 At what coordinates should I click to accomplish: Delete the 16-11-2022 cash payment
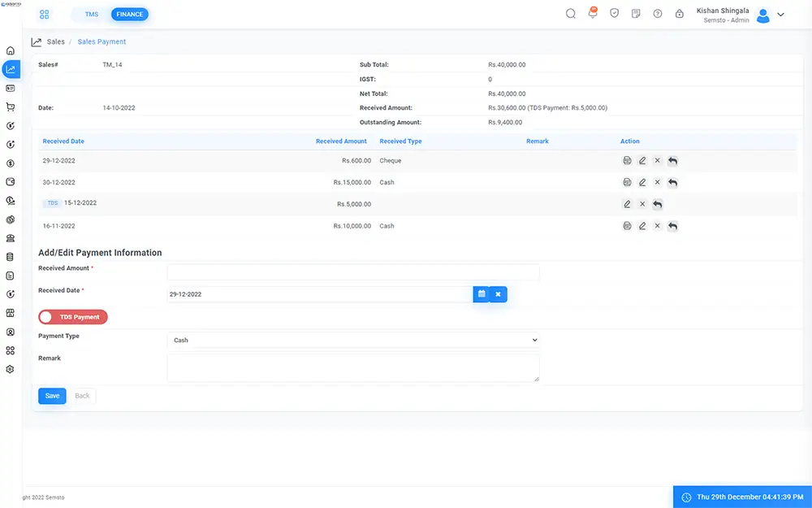(657, 226)
